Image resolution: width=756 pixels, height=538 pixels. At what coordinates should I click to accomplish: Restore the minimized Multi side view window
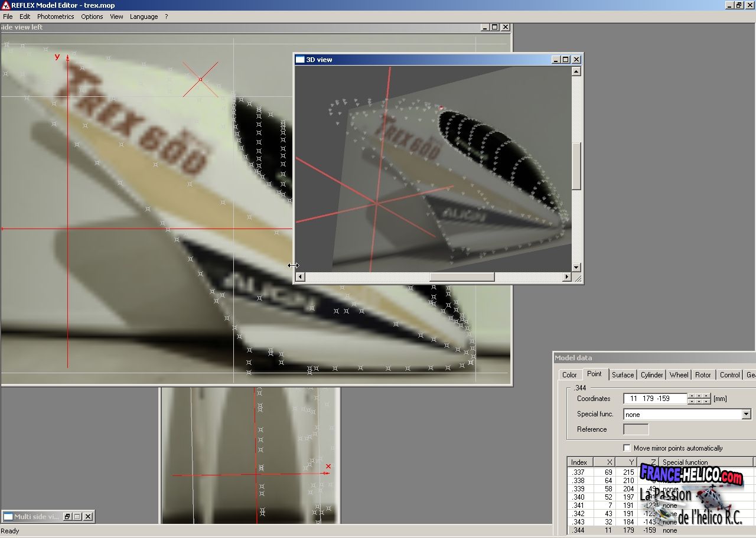tap(67, 517)
